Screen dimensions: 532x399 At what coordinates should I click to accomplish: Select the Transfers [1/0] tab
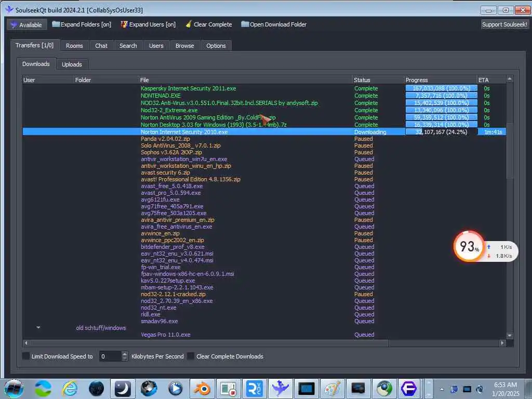pyautogui.click(x=35, y=45)
